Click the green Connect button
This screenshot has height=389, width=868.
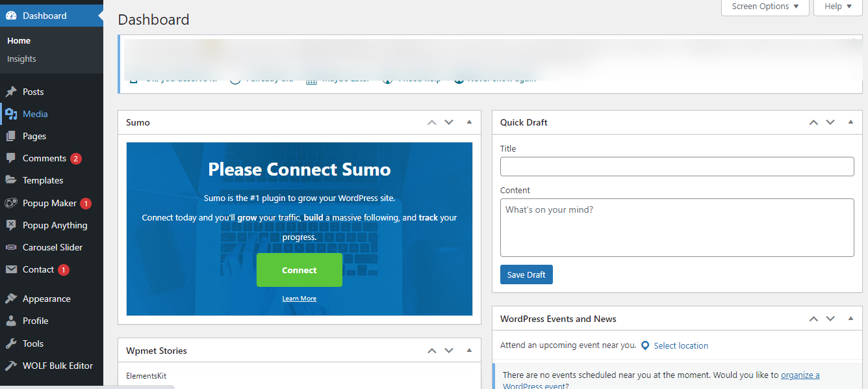pos(300,270)
